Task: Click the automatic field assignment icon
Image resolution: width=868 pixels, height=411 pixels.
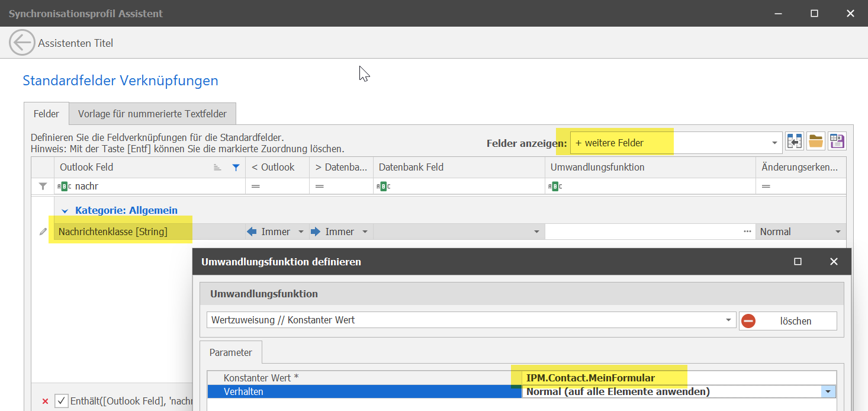Action: 795,142
